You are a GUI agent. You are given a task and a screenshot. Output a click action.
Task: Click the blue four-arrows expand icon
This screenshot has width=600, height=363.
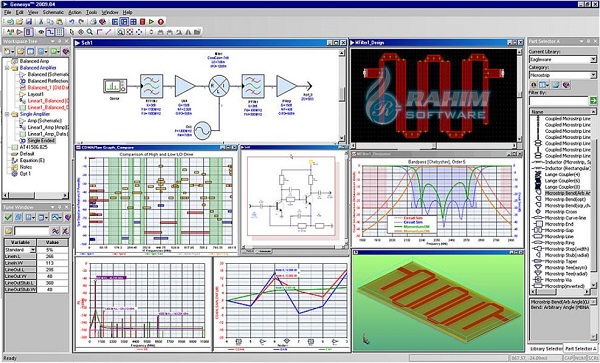tap(139, 32)
